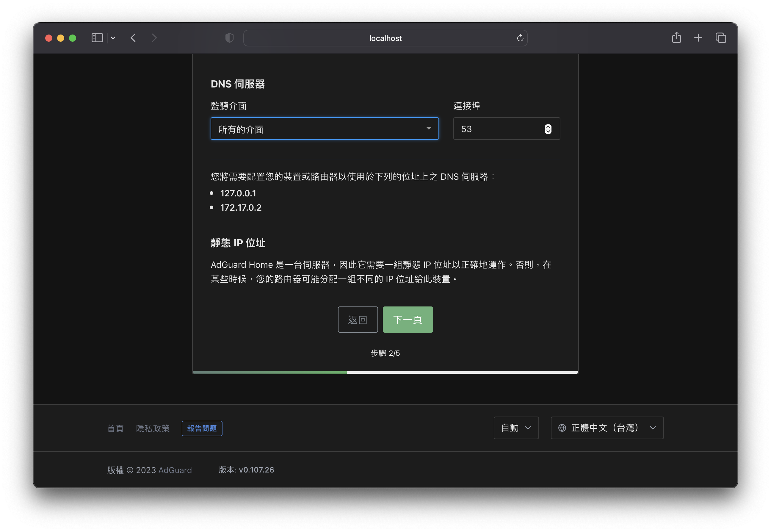
Task: Click the 靜態 IP 位址 heading
Action: point(238,243)
